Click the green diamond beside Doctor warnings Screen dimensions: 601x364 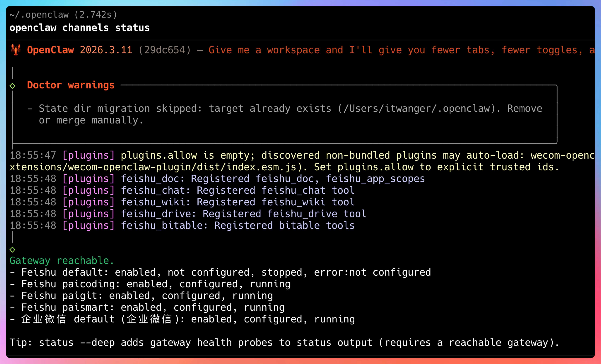[x=12, y=86]
